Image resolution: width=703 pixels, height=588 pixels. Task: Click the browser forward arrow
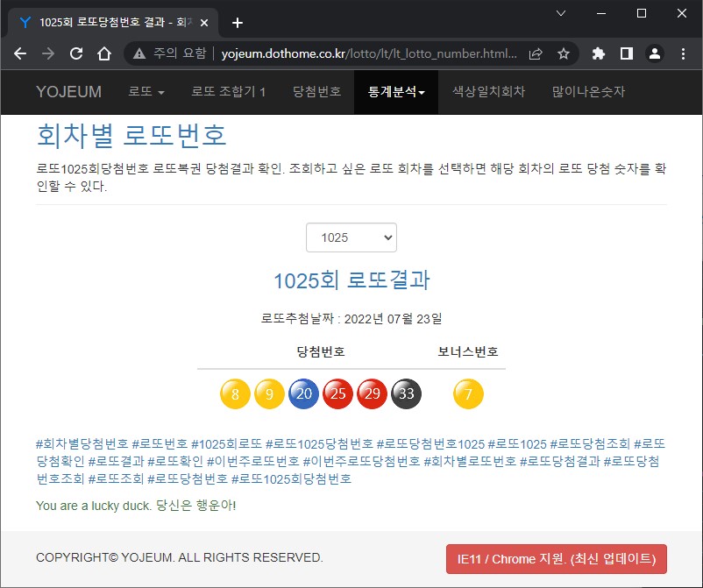click(x=48, y=53)
